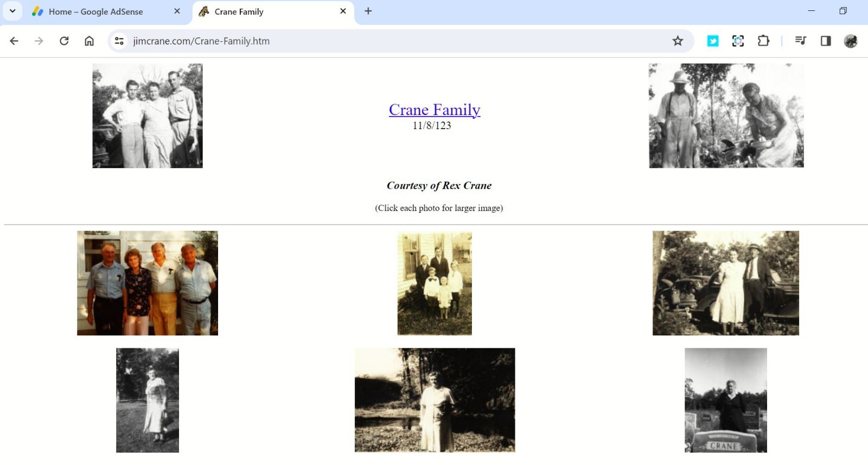Screen dimensions: 868x465
Task: Open photo of man and woman gardening
Action: click(x=726, y=116)
